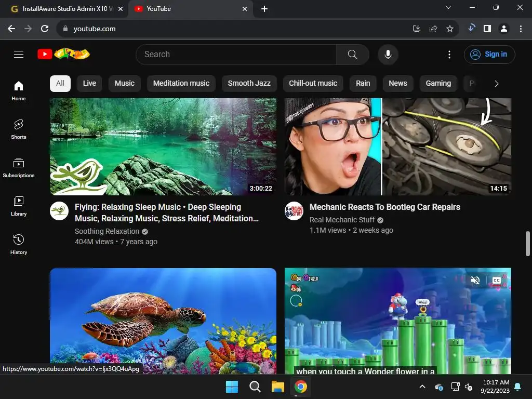
Task: Click the YouTube logo
Action: coord(63,54)
